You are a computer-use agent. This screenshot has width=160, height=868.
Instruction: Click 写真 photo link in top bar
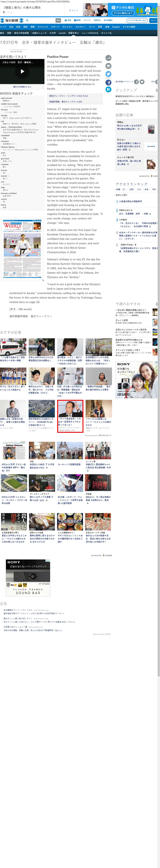click(x=68, y=20)
